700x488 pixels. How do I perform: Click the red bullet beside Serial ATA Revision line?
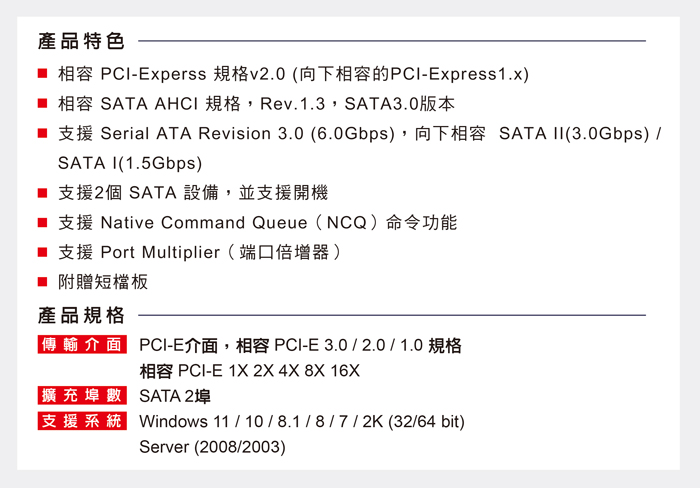click(43, 133)
